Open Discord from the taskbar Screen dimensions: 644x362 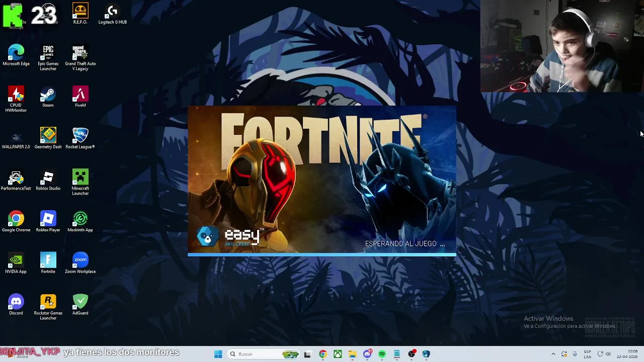(367, 354)
